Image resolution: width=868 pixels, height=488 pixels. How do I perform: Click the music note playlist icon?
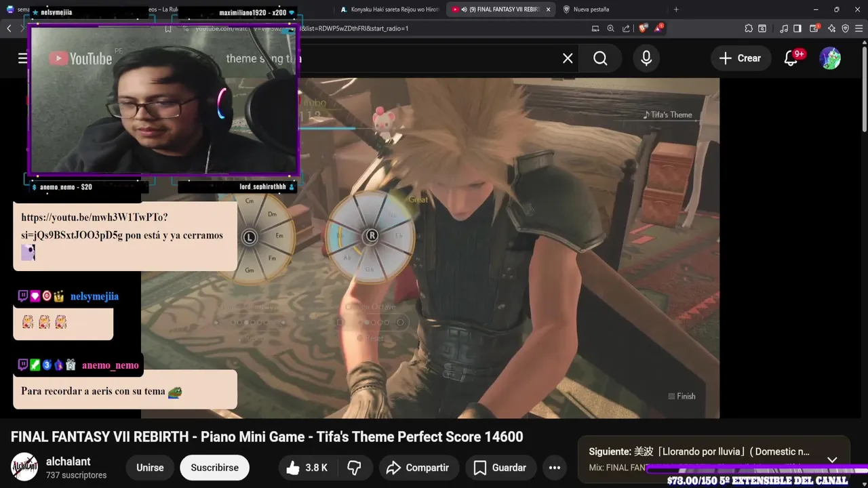(784, 28)
